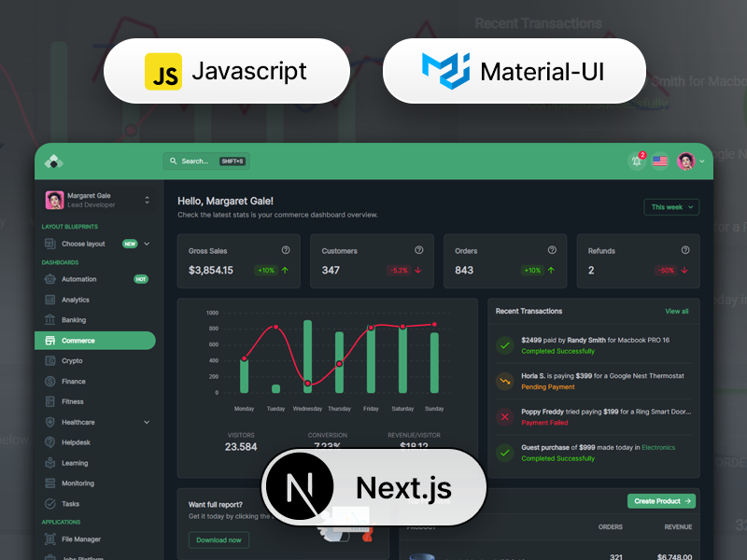Click the VISITORS 23.584 stat
This screenshot has width=747, height=560.
pos(241,441)
